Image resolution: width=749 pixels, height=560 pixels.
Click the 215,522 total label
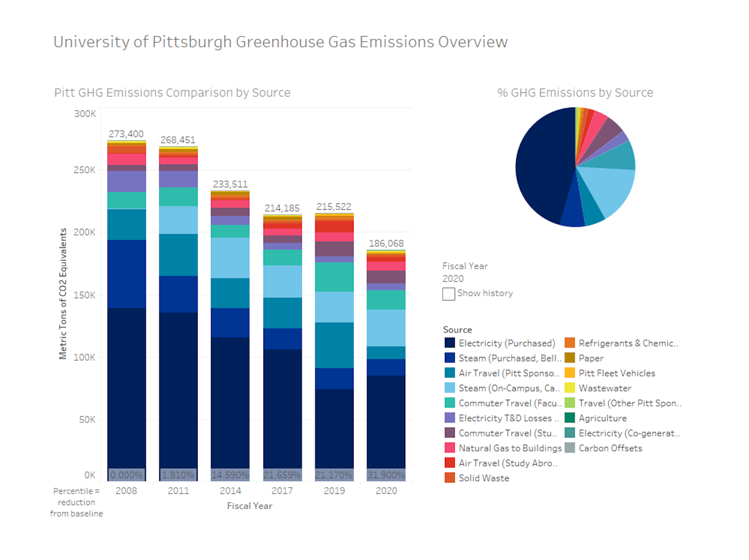334,207
